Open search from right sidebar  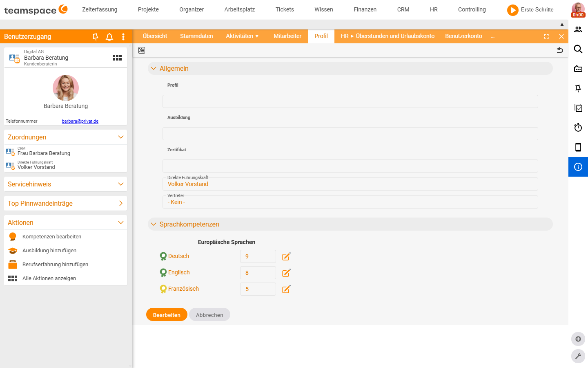tap(578, 49)
